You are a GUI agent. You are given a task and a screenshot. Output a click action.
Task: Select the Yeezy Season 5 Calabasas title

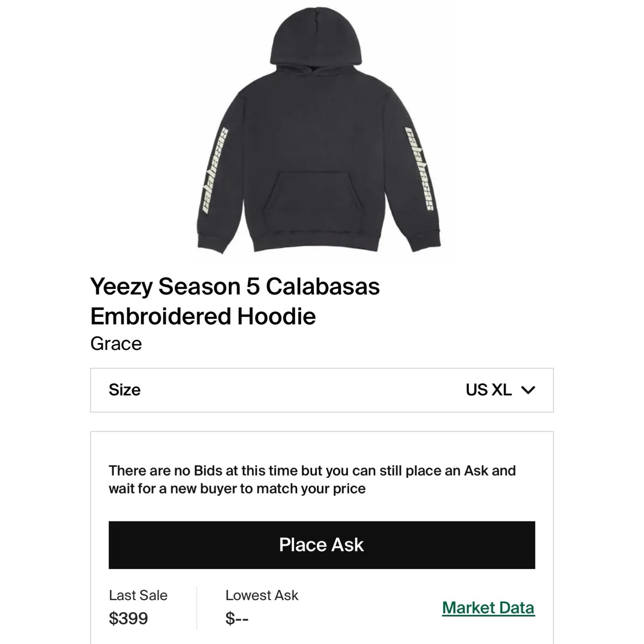point(235,287)
